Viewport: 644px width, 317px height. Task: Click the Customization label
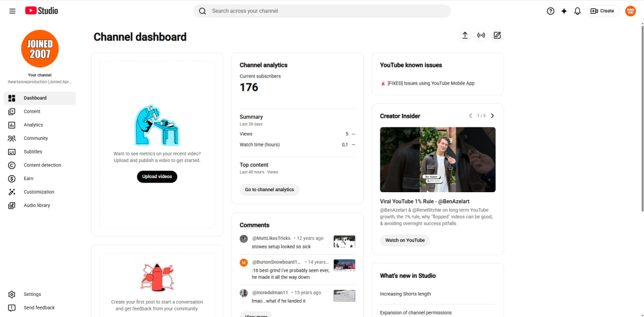[x=39, y=192]
